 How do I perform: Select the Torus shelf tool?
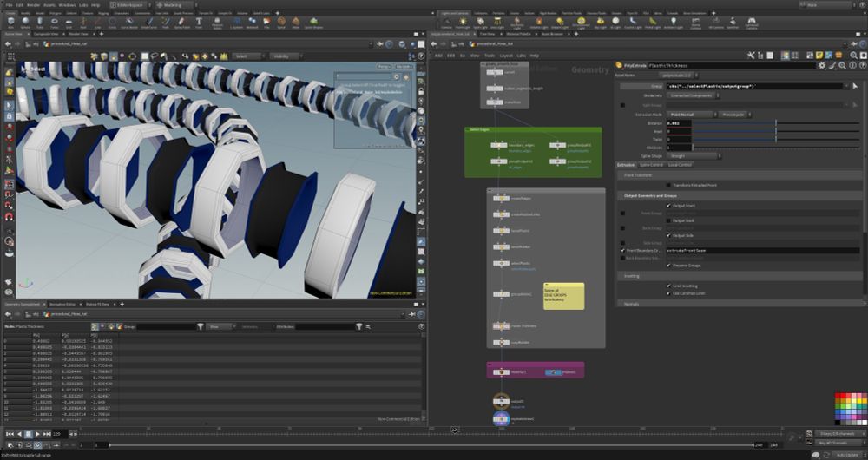click(54, 23)
